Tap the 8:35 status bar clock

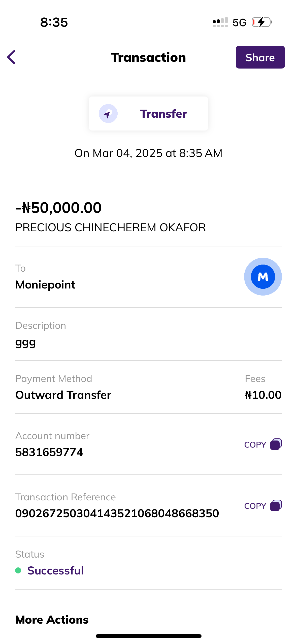coord(54,22)
